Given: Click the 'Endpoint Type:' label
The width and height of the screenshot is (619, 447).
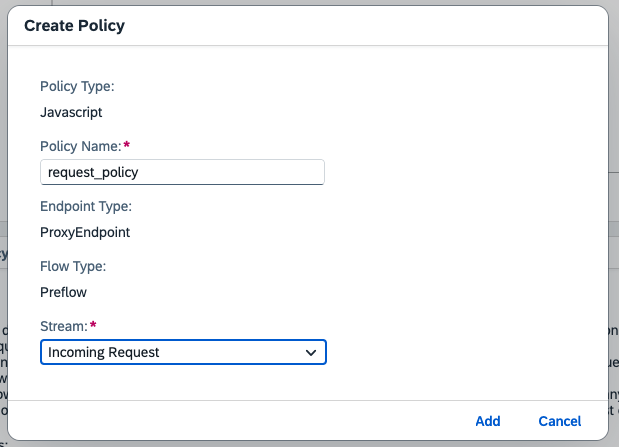Looking at the screenshot, I should [86, 206].
